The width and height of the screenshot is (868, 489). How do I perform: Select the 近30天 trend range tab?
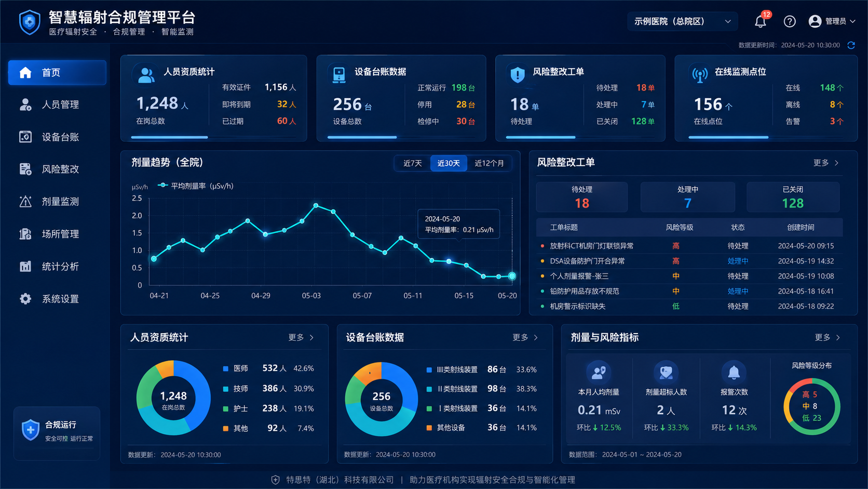[x=449, y=163]
